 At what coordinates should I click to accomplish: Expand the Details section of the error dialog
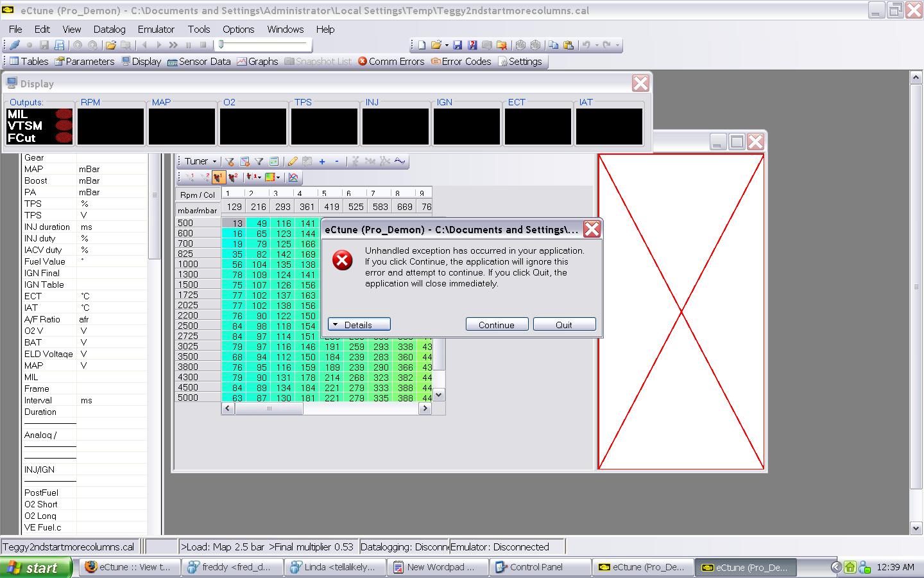[359, 325]
